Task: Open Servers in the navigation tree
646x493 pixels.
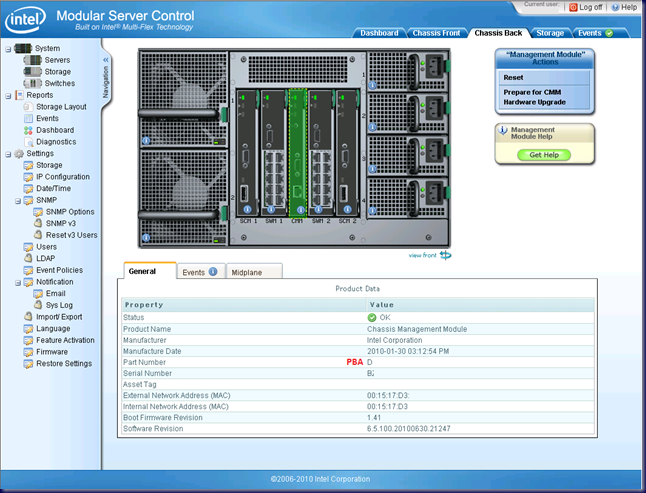Action: [56, 60]
